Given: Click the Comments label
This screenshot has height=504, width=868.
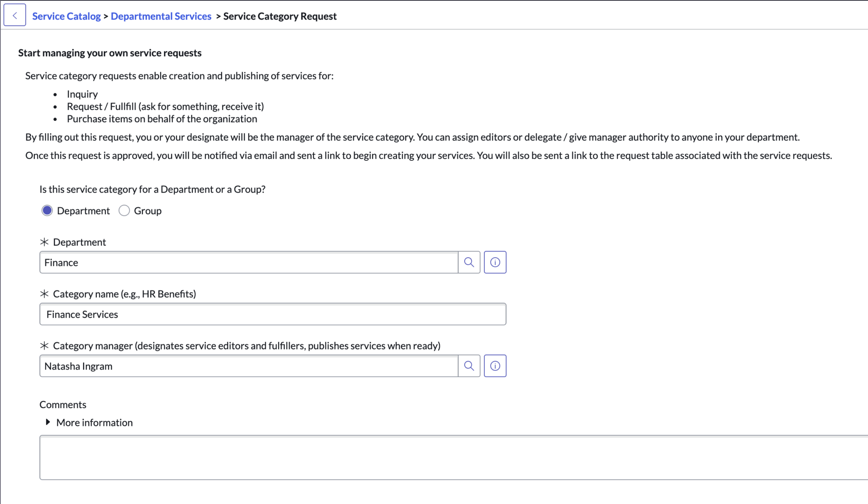Looking at the screenshot, I should (63, 404).
